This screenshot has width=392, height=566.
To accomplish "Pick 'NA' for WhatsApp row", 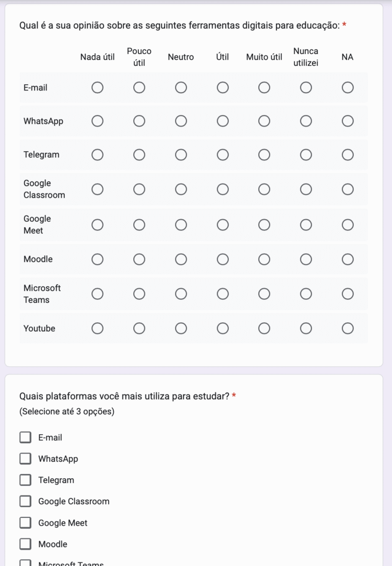I will point(348,121).
